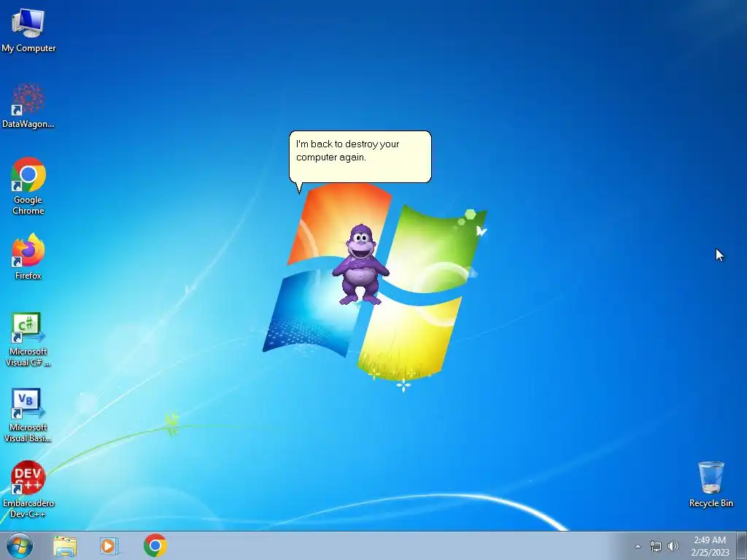
Task: Click the Show Desktop strip on the taskbar
Action: tap(742, 545)
